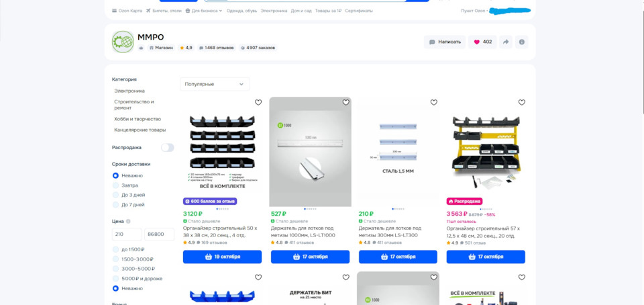644x305 pixels.
Task: Click Пункт Ozon pickup point text
Action: (473, 11)
